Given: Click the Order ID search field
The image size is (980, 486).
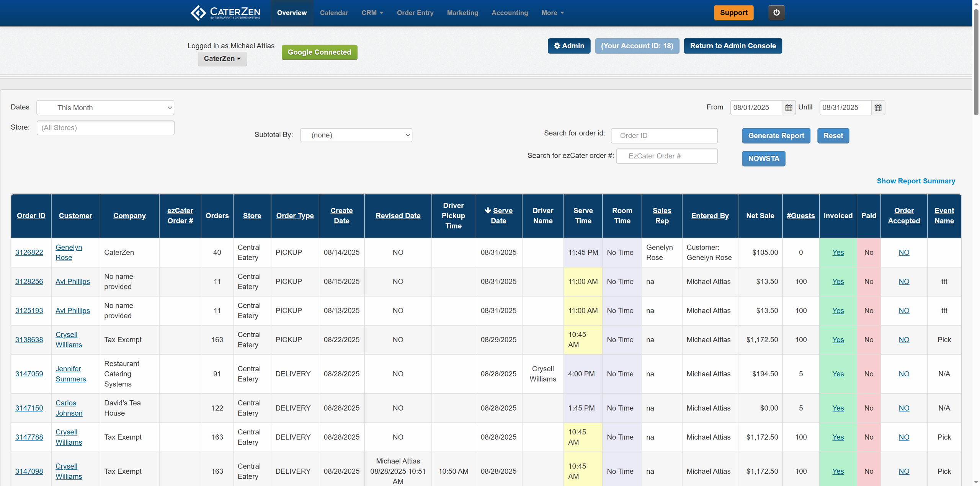Looking at the screenshot, I should click(664, 136).
